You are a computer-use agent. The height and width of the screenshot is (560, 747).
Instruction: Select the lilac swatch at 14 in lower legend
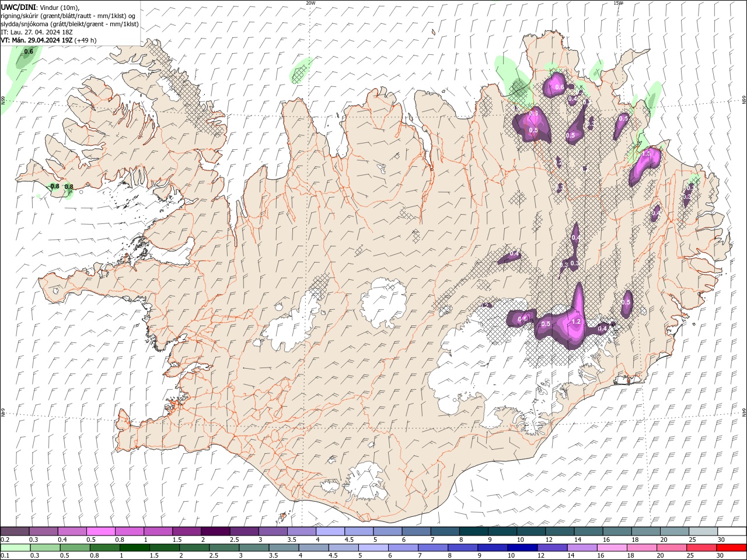[x=582, y=548]
